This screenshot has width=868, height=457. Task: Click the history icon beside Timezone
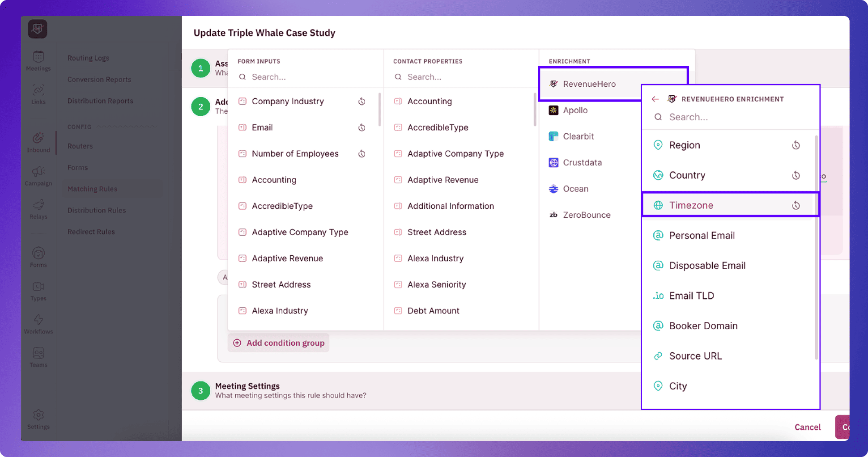coord(796,205)
